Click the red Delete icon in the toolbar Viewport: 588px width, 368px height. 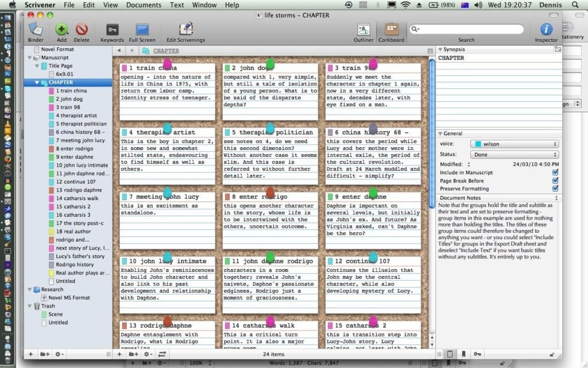[82, 29]
